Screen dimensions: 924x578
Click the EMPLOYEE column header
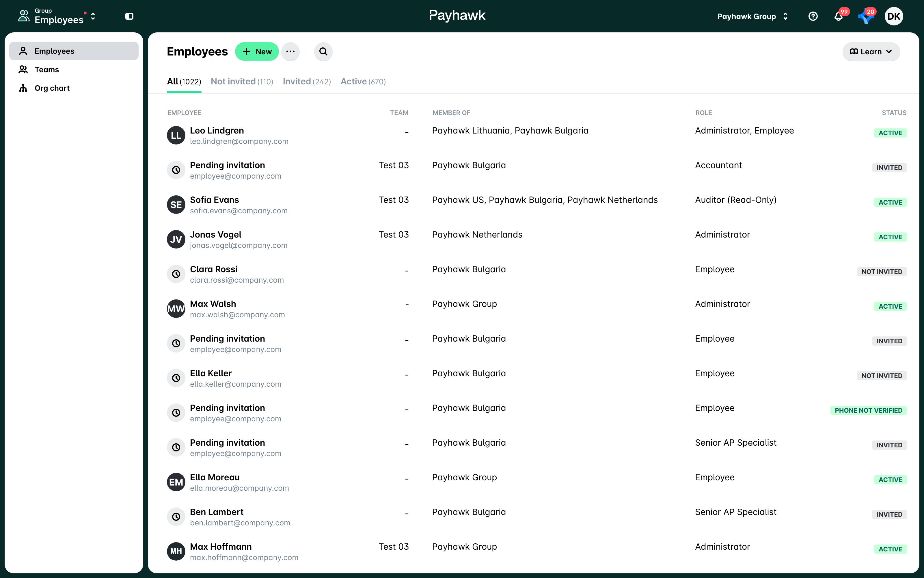pyautogui.click(x=184, y=113)
